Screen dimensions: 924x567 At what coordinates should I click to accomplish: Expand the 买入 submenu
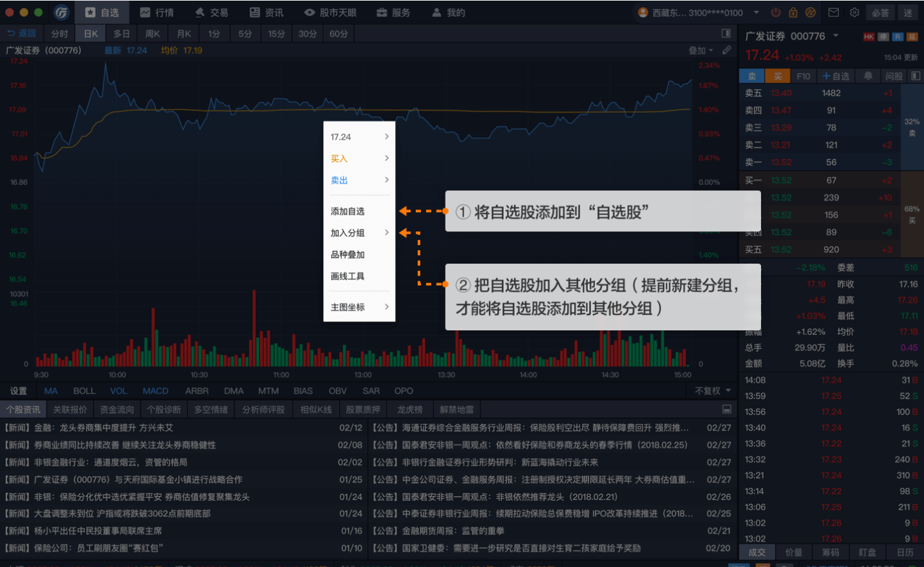click(387, 158)
